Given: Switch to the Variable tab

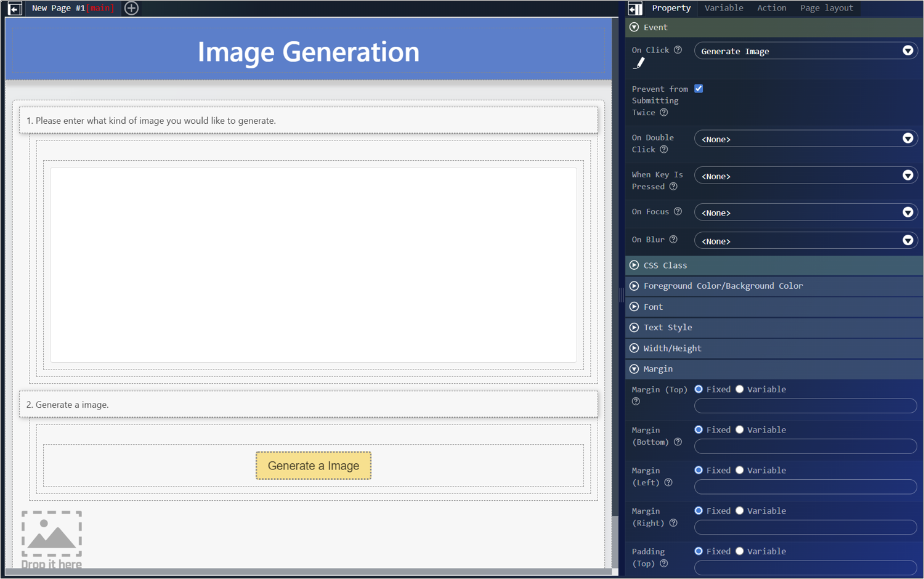Looking at the screenshot, I should (x=724, y=8).
